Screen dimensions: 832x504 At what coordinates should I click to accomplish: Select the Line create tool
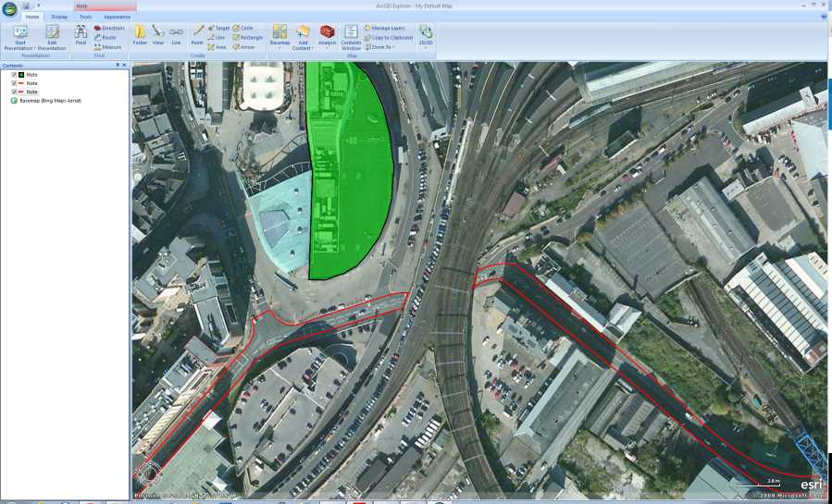[x=217, y=38]
